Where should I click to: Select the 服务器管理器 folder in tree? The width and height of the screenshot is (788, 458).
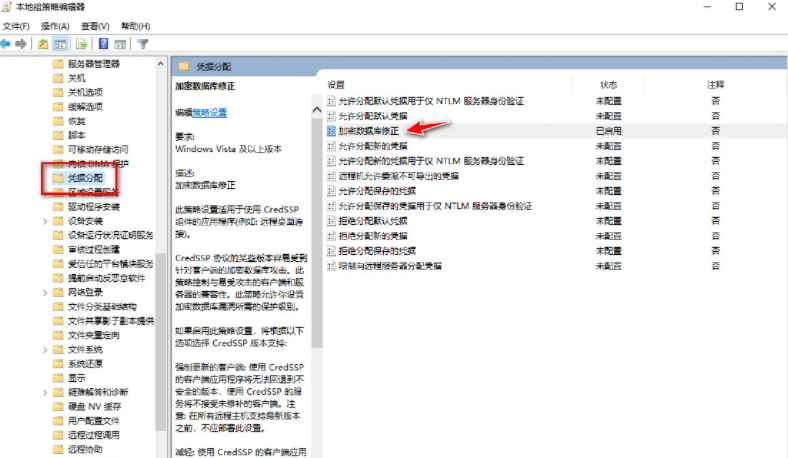click(92, 64)
